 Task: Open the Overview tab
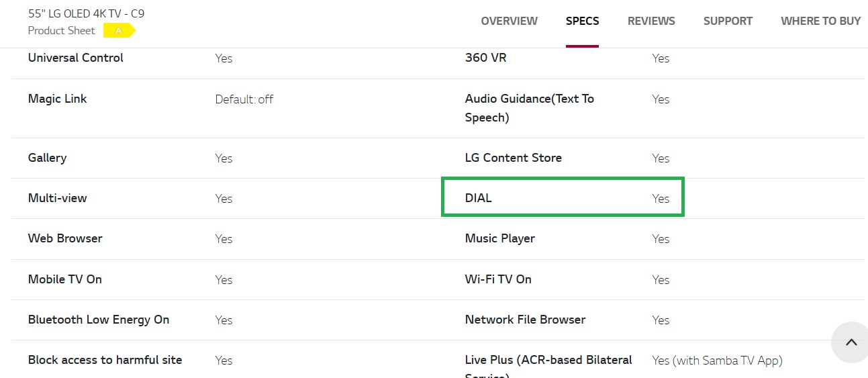pyautogui.click(x=509, y=21)
